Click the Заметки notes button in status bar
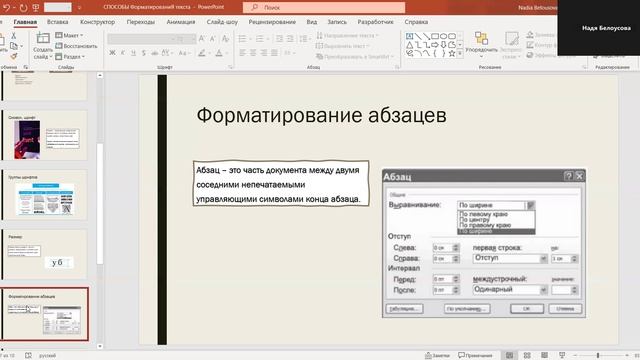 (437, 356)
